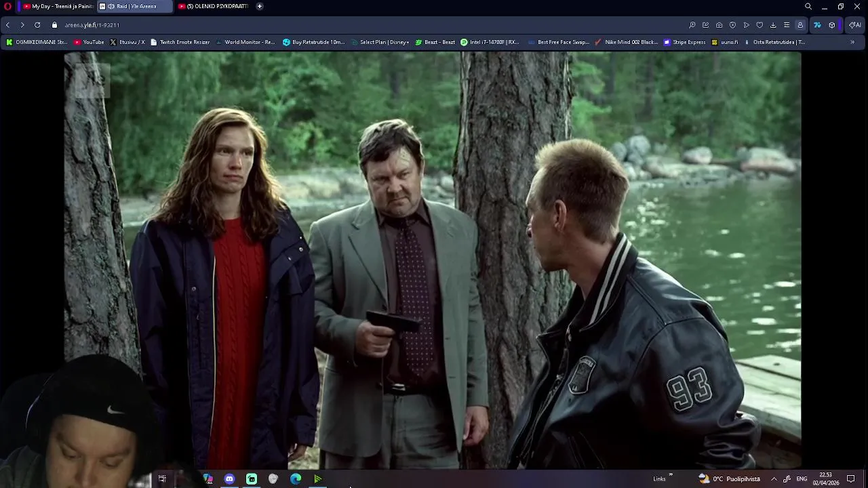This screenshot has height=488, width=868.
Task: Open the weather widget 0°C Puolipilvistä
Action: click(x=730, y=479)
